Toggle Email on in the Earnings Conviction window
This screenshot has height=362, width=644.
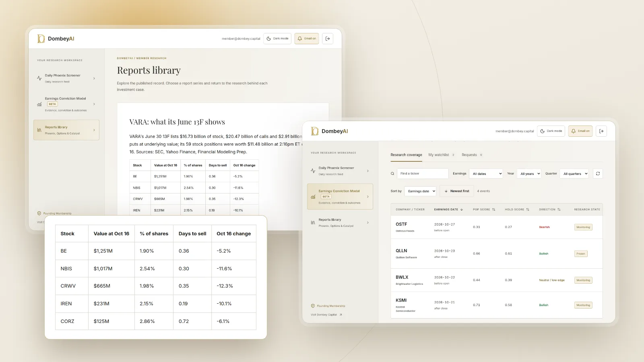[580, 131]
